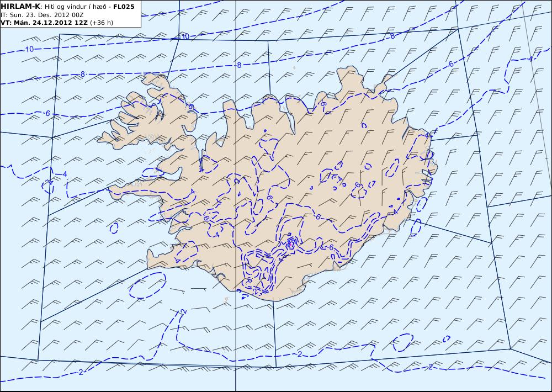Viewport: 552px width, 392px height.
Task: Click the "HIRLAM-K" model name in the title box
Action: [x=20, y=7]
